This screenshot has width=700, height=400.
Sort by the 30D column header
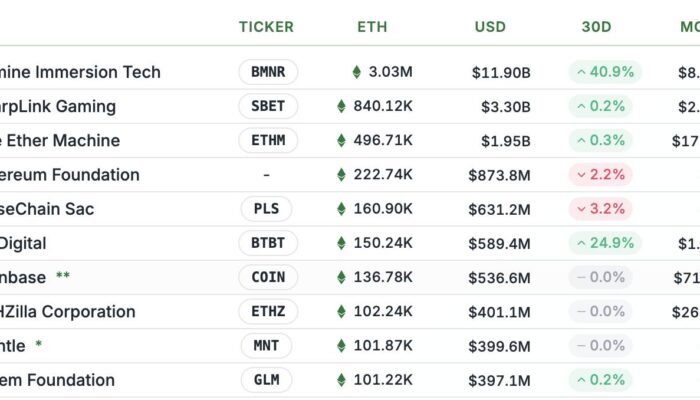click(x=596, y=27)
